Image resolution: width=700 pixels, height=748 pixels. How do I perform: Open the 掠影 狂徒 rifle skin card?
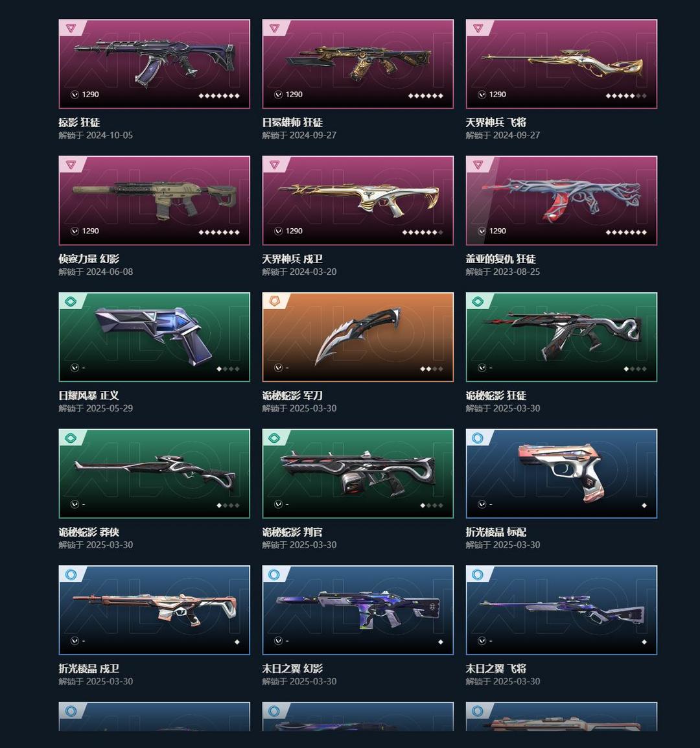tap(154, 64)
